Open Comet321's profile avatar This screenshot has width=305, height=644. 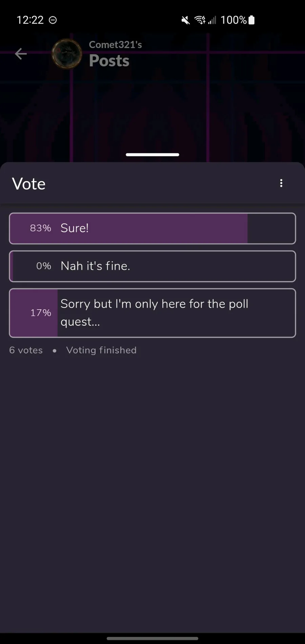(x=67, y=54)
